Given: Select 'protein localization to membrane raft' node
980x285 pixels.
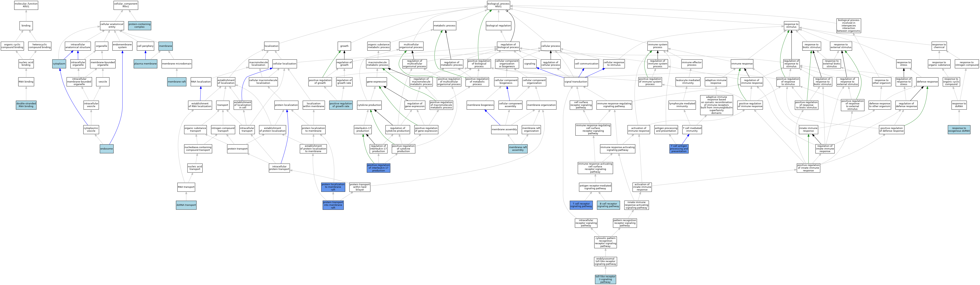Looking at the screenshot, I should [x=333, y=187].
